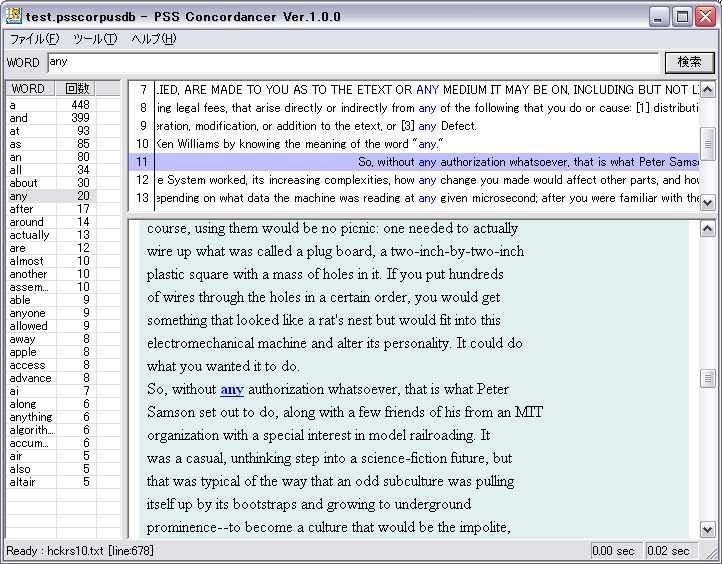This screenshot has height=564, width=722.
Task: Select concordance line 10 about Ken Williams
Action: pos(414,144)
